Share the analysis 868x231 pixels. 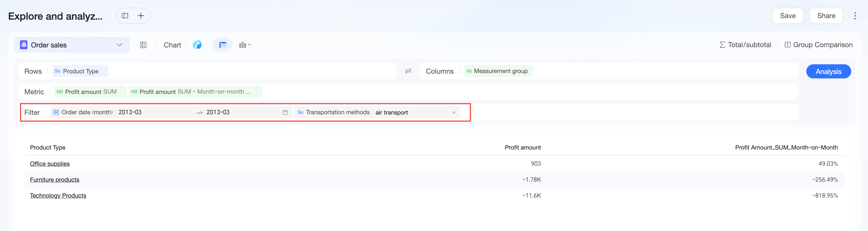click(826, 16)
